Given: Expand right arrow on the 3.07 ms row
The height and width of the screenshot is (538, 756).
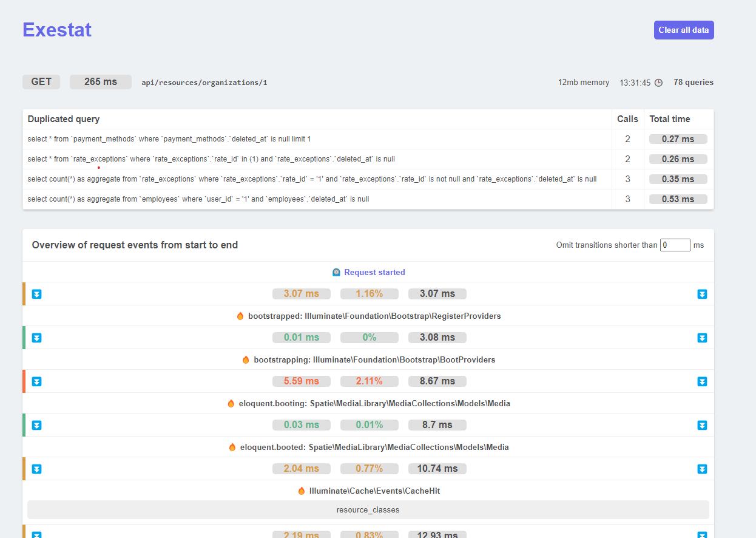Looking at the screenshot, I should point(702,295).
